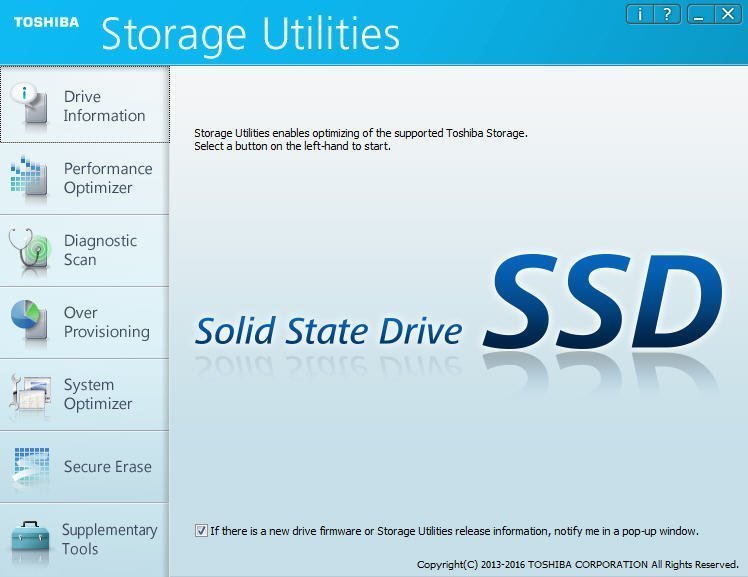Uncheck the firmware release pop-up notification checkbox
Image resolution: width=748 pixels, height=577 pixels.
pos(201,530)
